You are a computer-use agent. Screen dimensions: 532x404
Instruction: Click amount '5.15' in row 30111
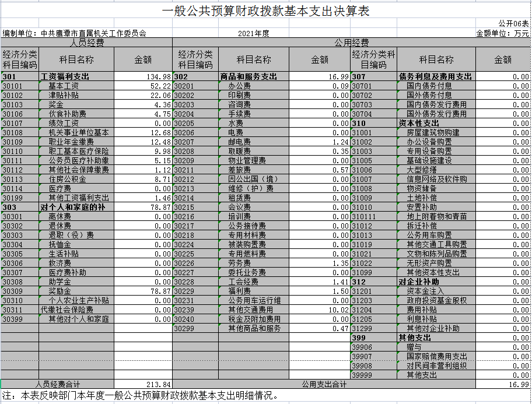143,160
